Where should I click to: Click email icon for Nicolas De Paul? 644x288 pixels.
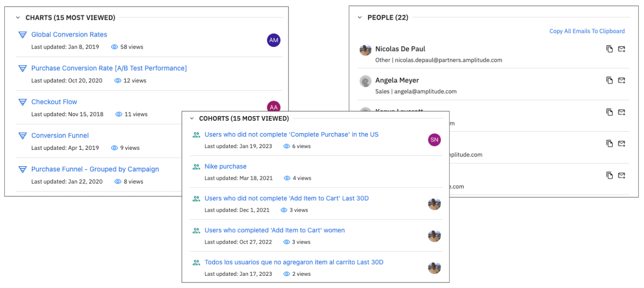click(622, 49)
